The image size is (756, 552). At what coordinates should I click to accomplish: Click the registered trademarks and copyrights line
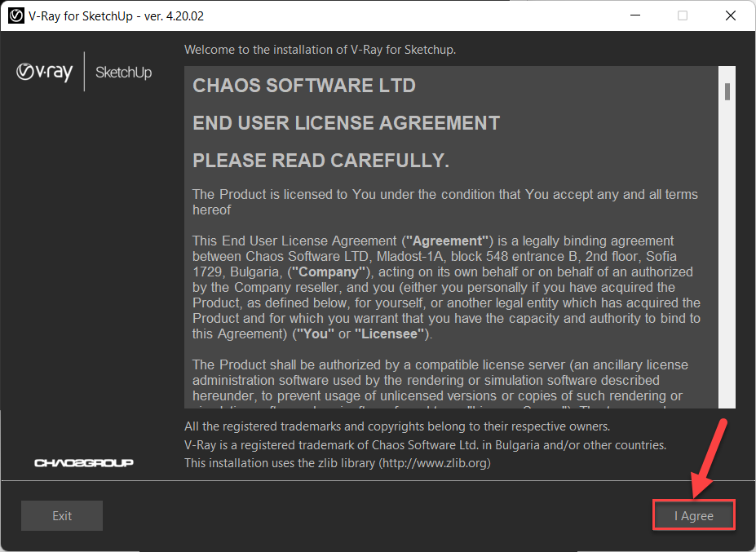point(397,426)
